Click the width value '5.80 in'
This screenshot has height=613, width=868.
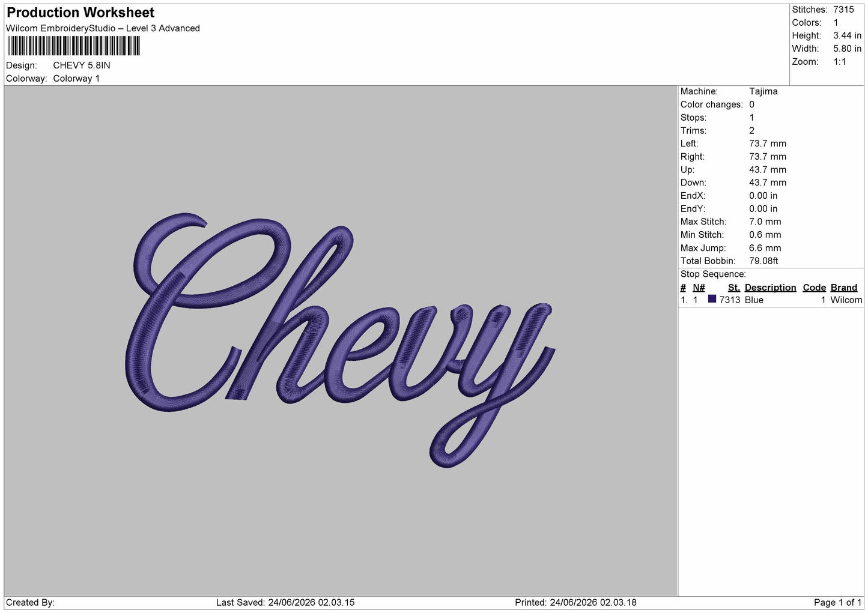[847, 49]
